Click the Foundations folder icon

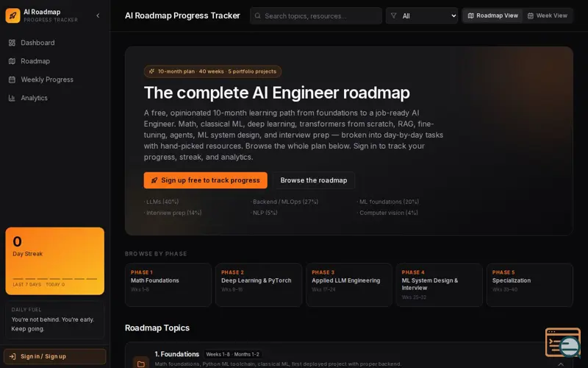tap(141, 363)
